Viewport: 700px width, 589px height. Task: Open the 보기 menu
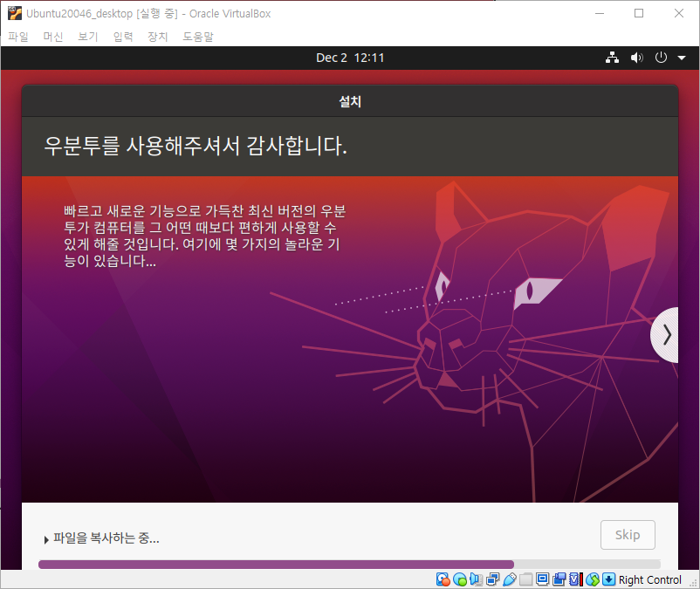(x=88, y=36)
